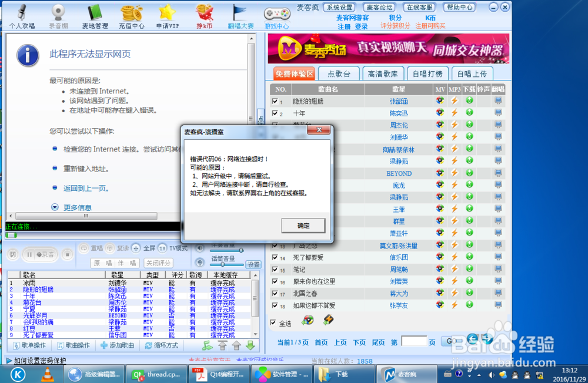This screenshot has height=383, width=588.
Task: Click batch MP3 lightning icon beside 全选
Action: [x=329, y=320]
